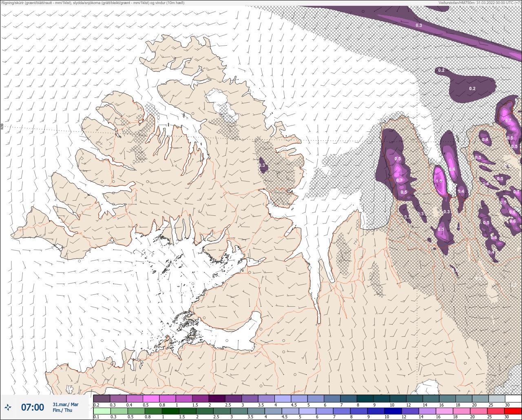This screenshot has height=420, width=522.
Task: Select upper legend dark purple swatch labeled 2
Action: (217, 398)
